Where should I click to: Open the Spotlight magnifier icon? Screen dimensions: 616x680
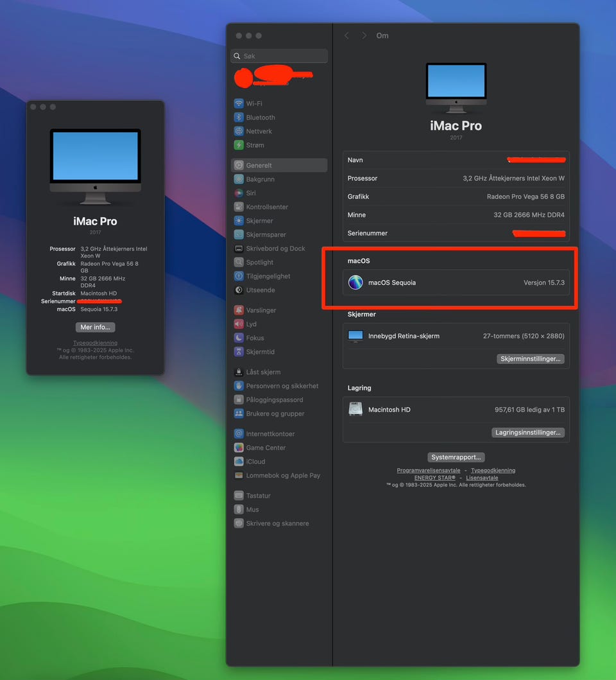tap(239, 263)
